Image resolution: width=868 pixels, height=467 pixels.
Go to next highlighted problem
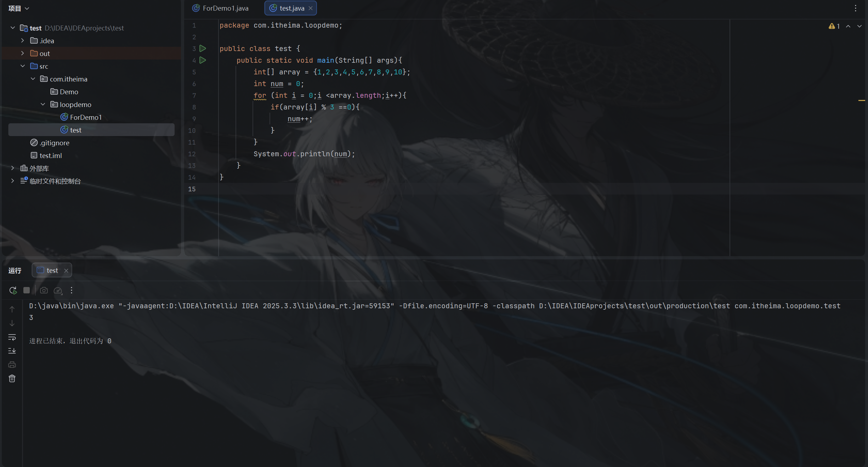coord(860,26)
